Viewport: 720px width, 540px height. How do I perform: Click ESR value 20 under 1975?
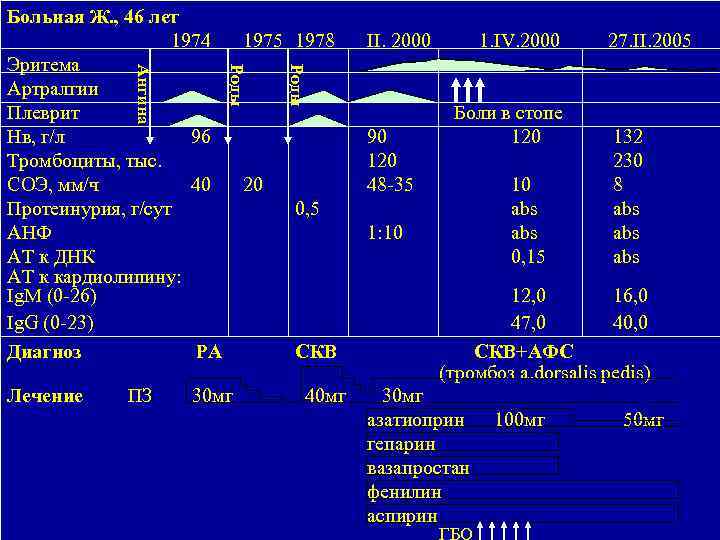[253, 185]
